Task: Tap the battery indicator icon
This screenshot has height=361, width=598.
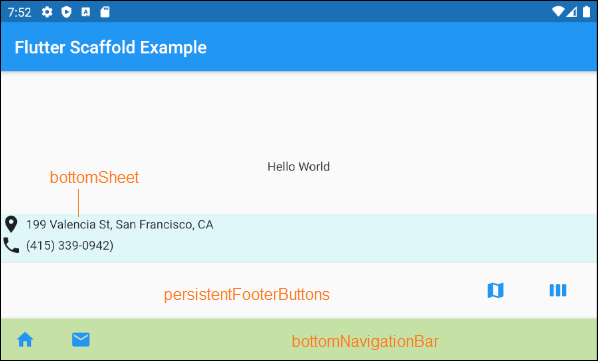Action: [587, 12]
